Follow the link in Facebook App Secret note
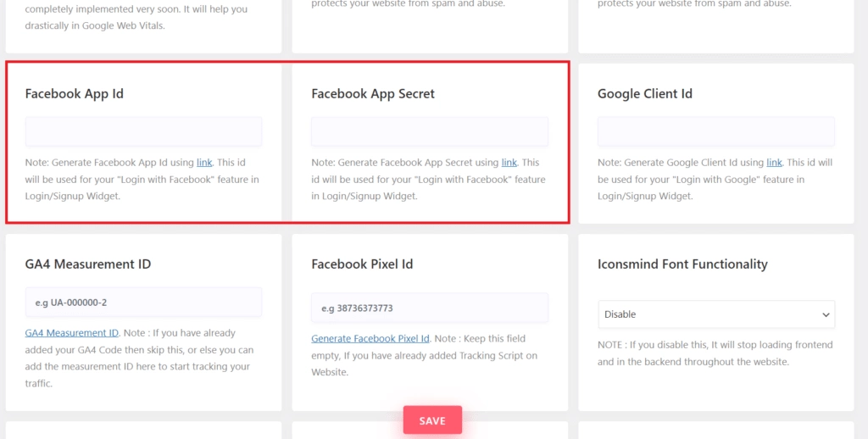The width and height of the screenshot is (868, 439). click(x=509, y=162)
